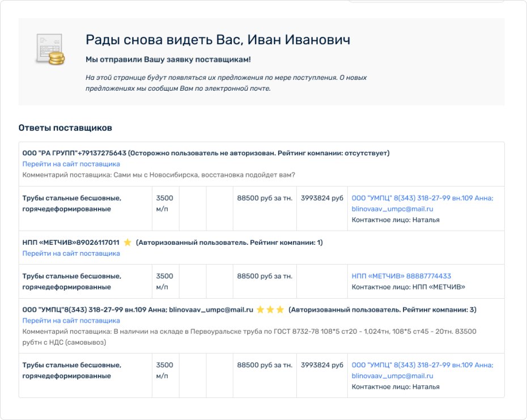Click УМПЦ contact link in the bottom offer row
Screen dimensions: 527x420
422,370
